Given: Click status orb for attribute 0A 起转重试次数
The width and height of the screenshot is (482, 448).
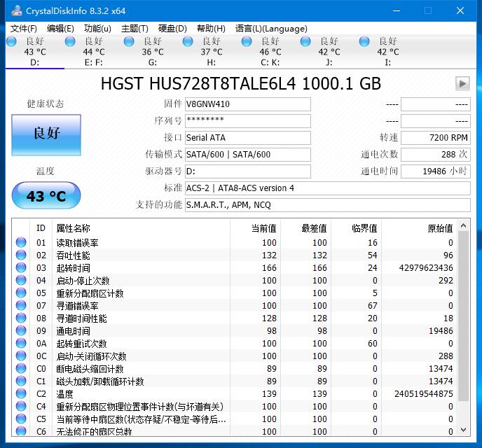Looking at the screenshot, I should (21, 343).
